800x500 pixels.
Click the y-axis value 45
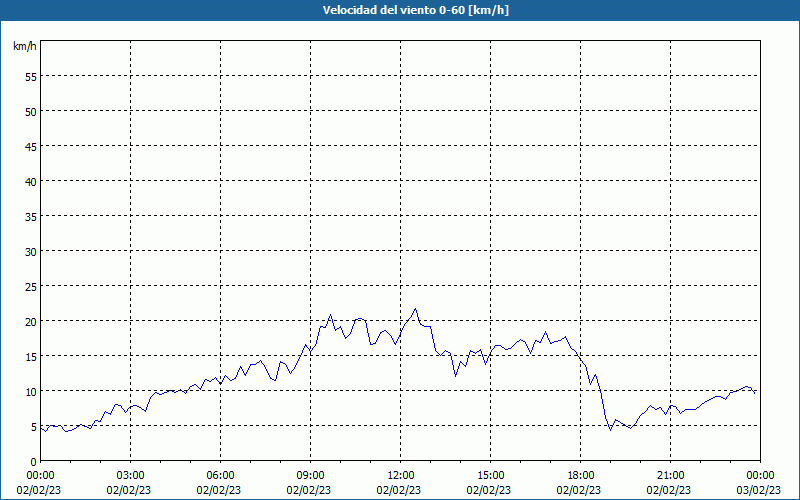(x=31, y=146)
